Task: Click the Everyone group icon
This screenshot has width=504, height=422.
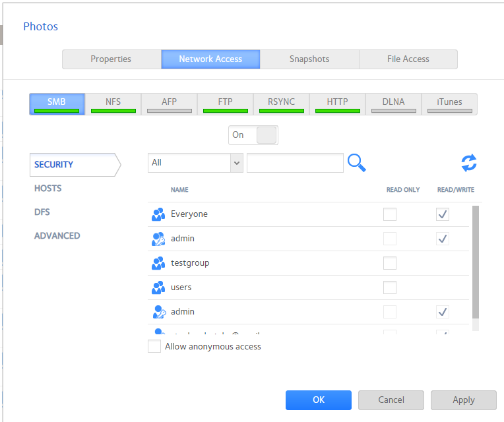Action: tap(158, 214)
